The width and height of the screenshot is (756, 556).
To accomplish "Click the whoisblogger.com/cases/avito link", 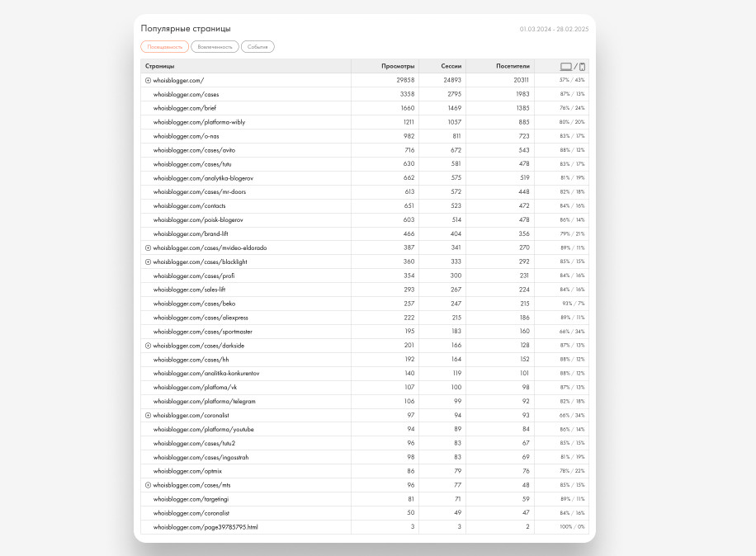I will 183,150.
